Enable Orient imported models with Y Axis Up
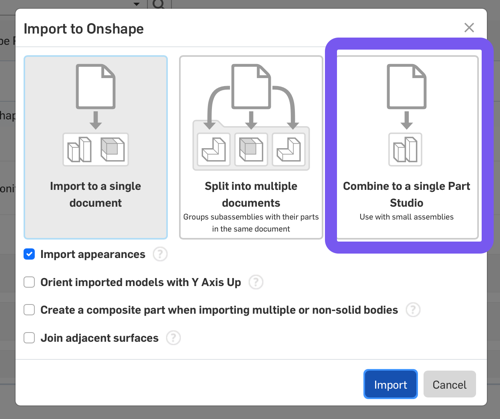This screenshot has height=419, width=500. [x=29, y=282]
